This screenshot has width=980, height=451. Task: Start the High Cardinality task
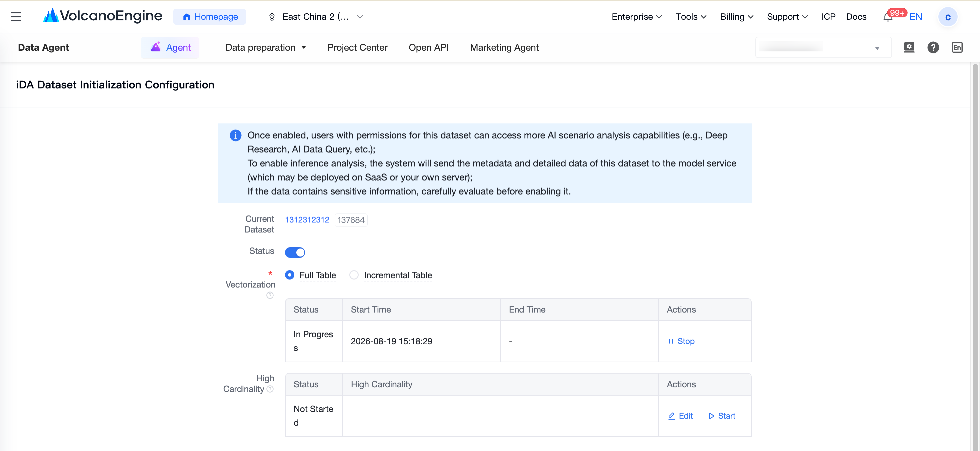[x=722, y=416]
